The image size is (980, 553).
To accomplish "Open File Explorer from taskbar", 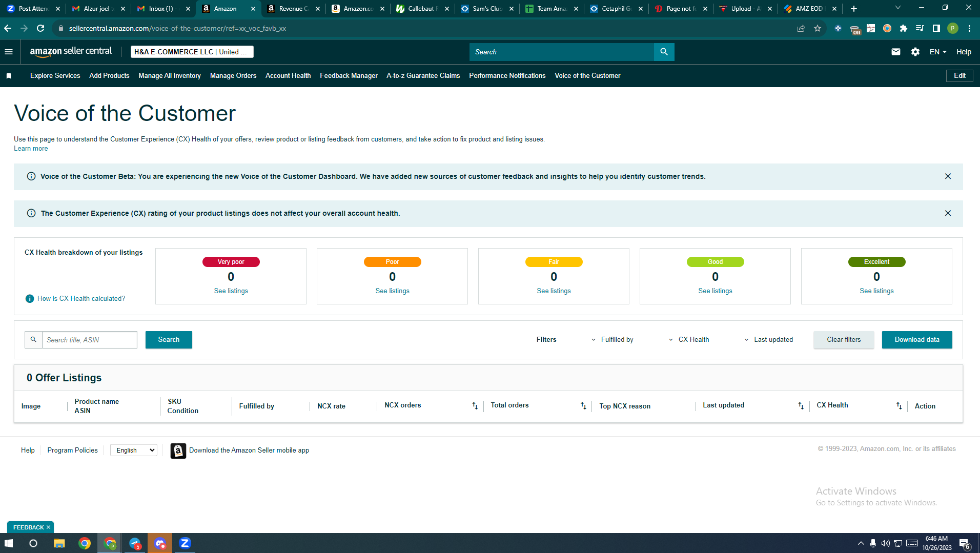I will [59, 543].
